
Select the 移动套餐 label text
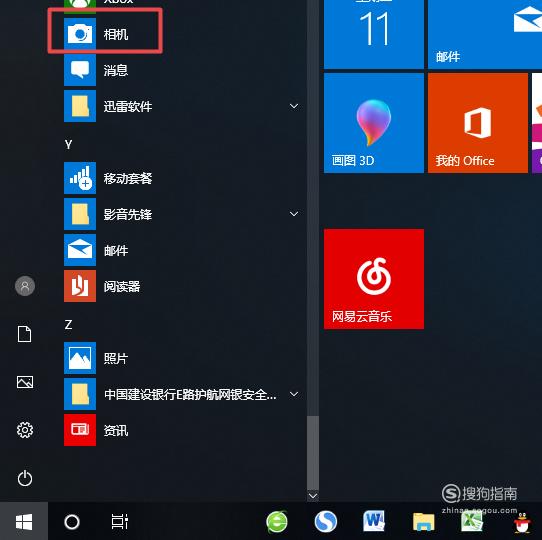[x=128, y=178]
